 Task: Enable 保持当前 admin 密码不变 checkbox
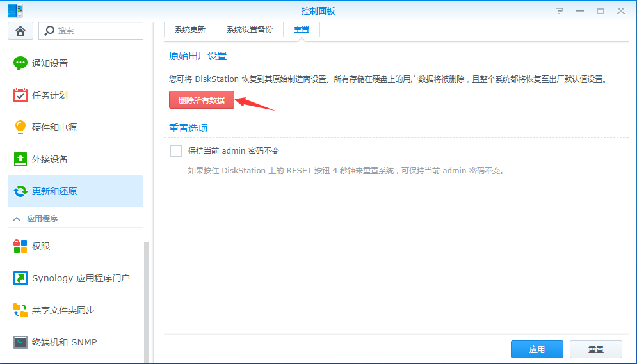click(176, 151)
